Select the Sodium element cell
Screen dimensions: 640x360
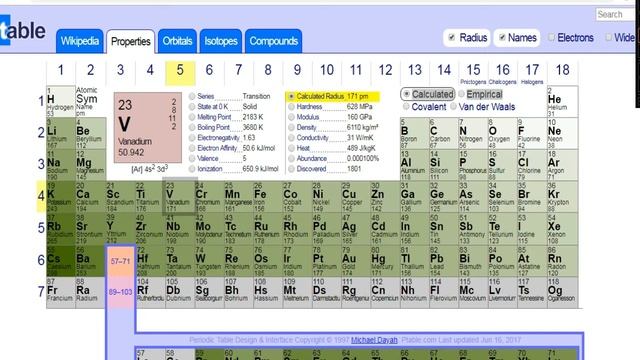tap(60, 165)
